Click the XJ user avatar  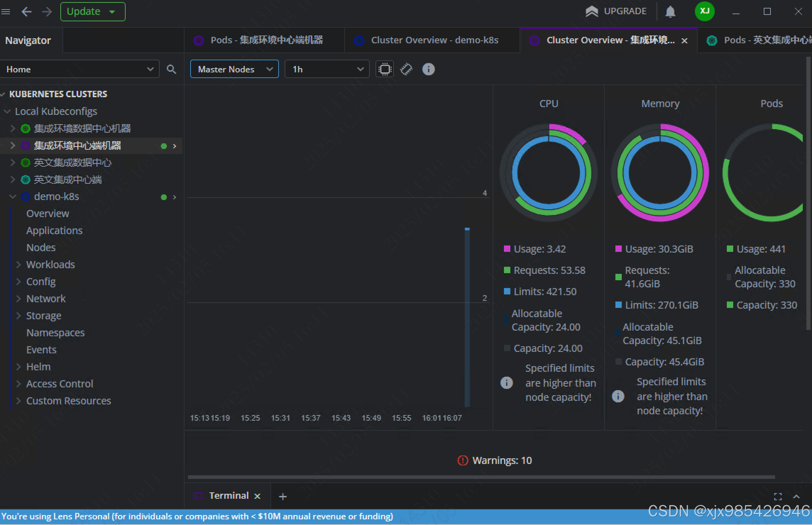pyautogui.click(x=704, y=11)
